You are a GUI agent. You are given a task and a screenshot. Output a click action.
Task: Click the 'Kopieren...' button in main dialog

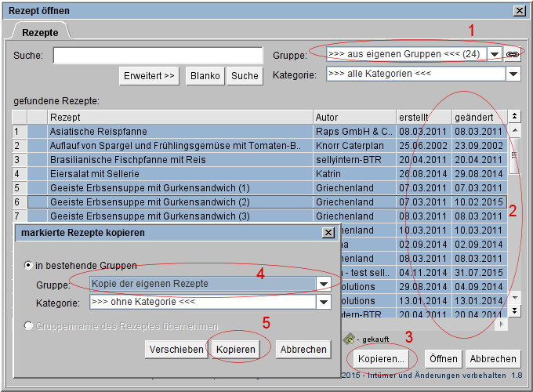(381, 359)
